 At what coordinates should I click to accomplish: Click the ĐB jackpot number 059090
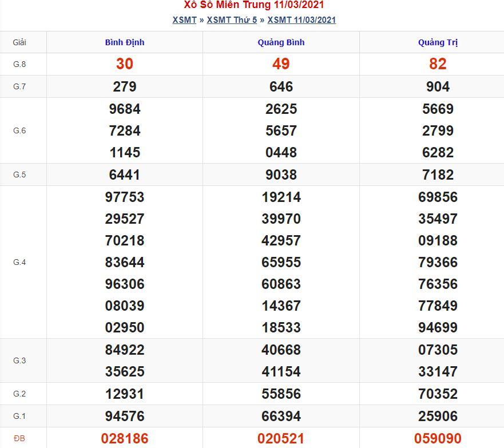tap(438, 438)
